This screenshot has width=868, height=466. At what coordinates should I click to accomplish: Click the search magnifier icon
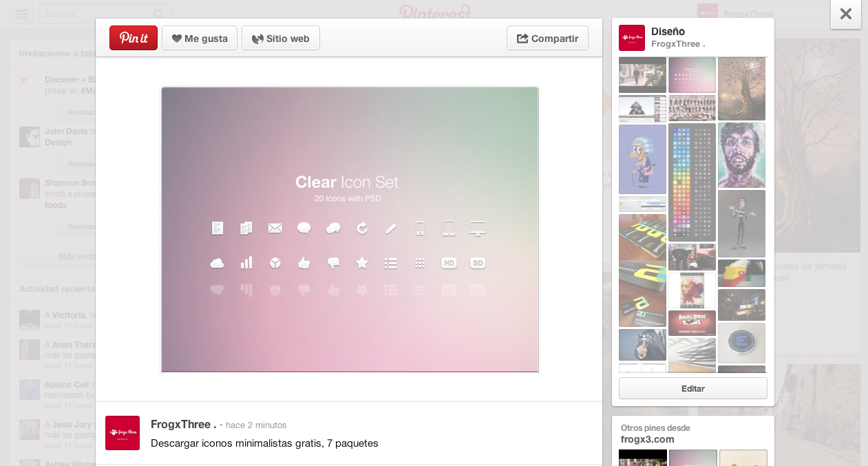click(158, 14)
